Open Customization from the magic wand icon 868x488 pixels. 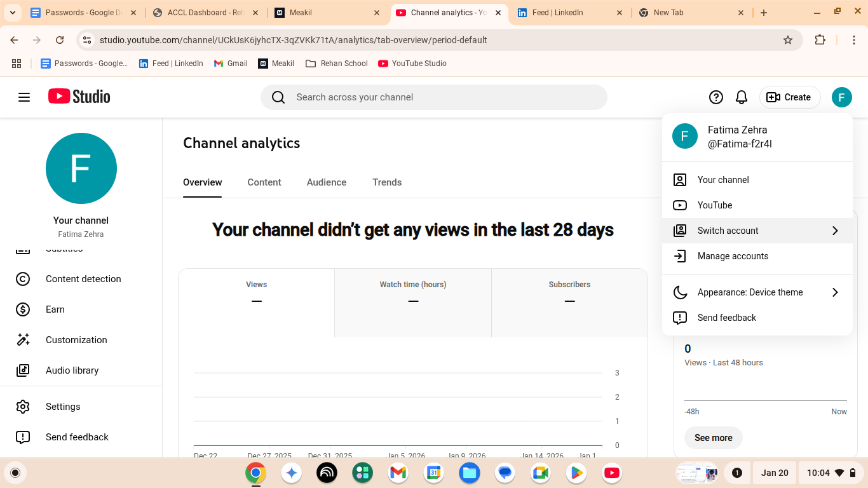[23, 340]
